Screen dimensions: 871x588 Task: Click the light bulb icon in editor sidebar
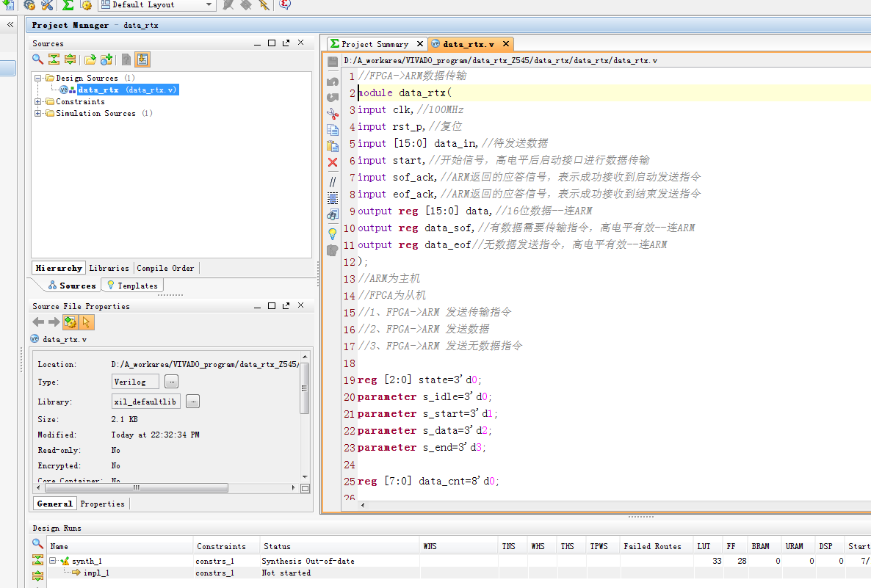pos(333,233)
